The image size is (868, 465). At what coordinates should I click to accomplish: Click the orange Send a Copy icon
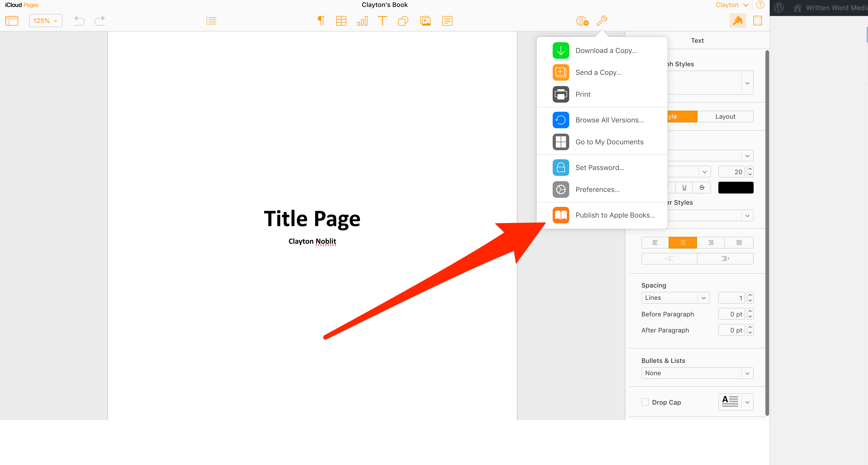pyautogui.click(x=561, y=72)
